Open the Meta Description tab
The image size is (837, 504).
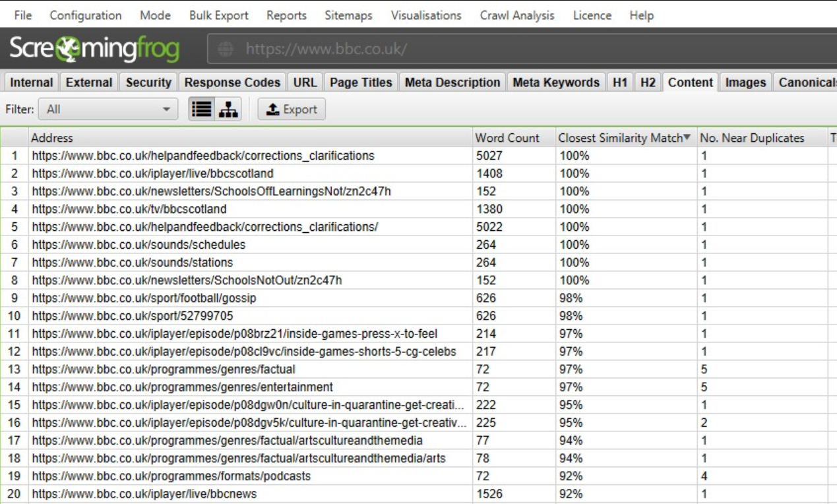click(x=452, y=82)
